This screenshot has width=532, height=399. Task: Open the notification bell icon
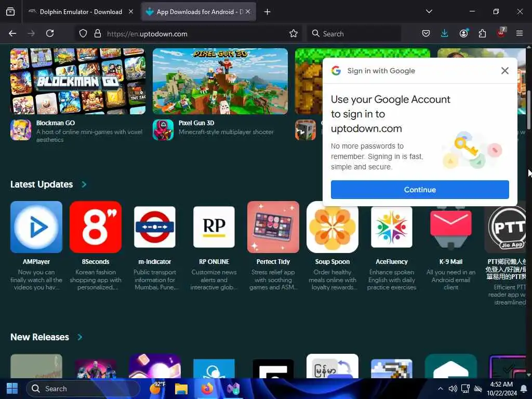coord(524,389)
